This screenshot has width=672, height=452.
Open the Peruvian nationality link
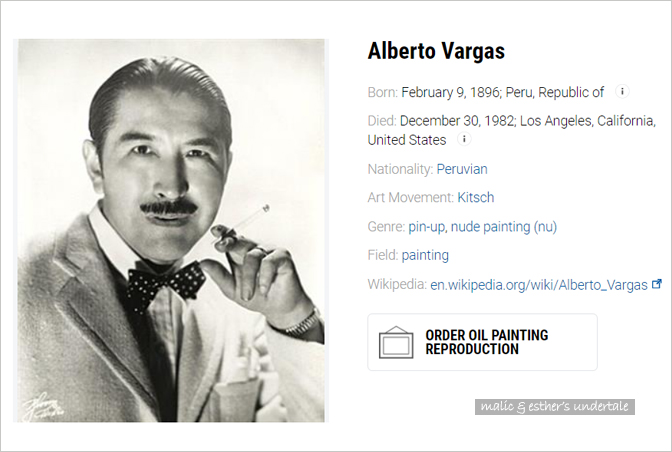click(462, 169)
